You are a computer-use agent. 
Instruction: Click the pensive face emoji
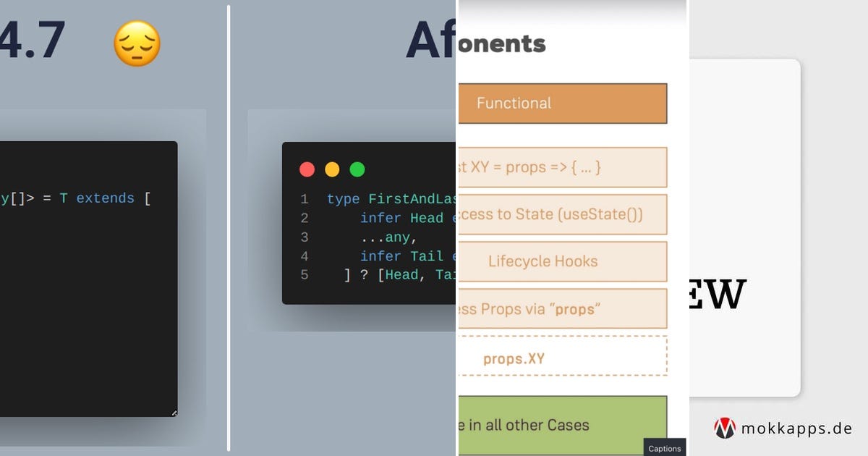tap(137, 43)
